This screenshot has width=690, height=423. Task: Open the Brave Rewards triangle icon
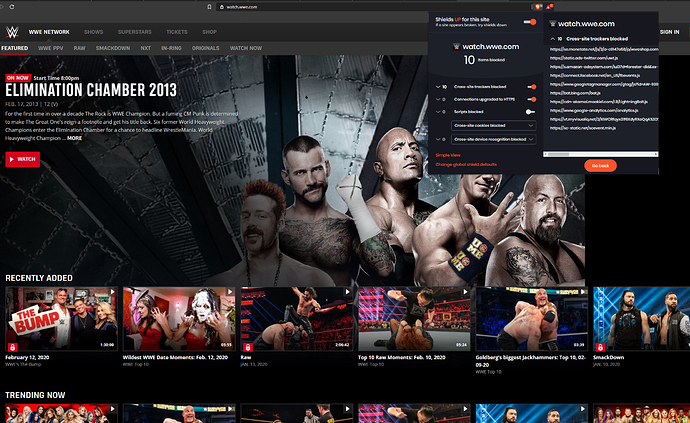(549, 7)
